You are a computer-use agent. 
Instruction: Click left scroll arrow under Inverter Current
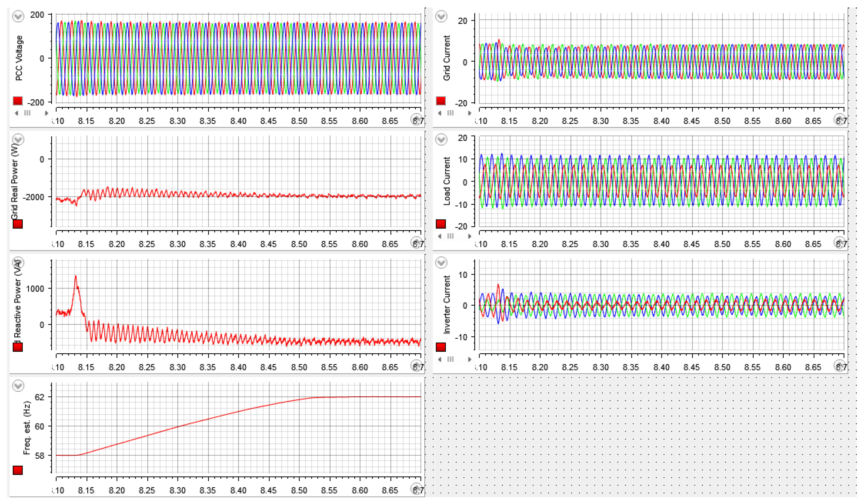pos(440,359)
